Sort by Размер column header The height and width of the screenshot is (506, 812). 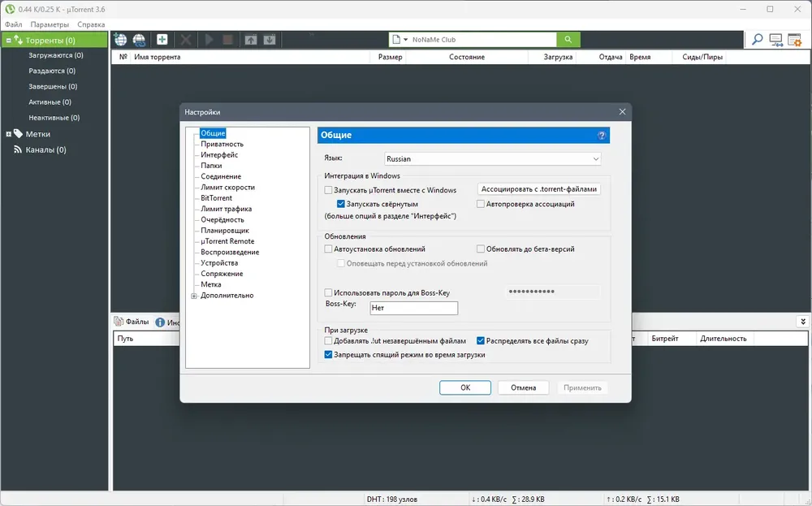pyautogui.click(x=390, y=57)
